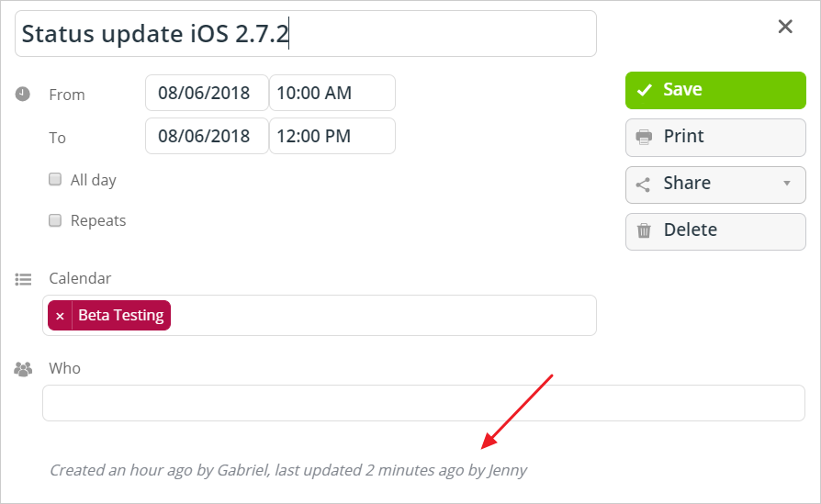The image size is (821, 504).
Task: Click the checkmark icon on Save
Action: coord(645,90)
